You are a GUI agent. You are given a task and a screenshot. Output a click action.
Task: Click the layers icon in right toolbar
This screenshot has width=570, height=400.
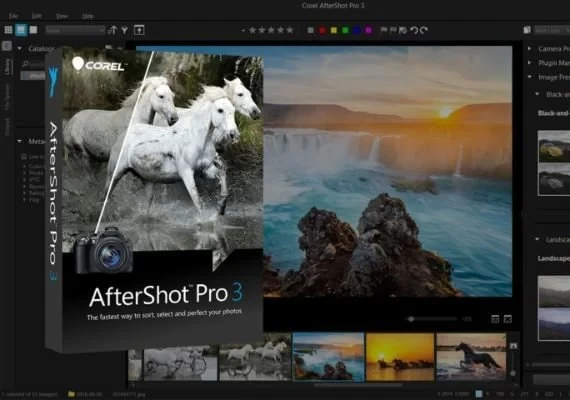pyautogui.click(x=527, y=30)
